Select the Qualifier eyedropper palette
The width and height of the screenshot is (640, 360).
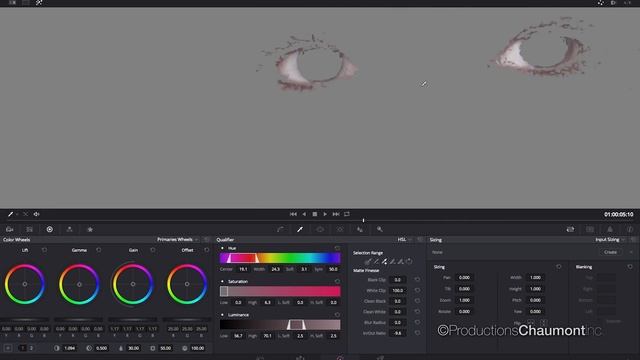[x=300, y=229]
